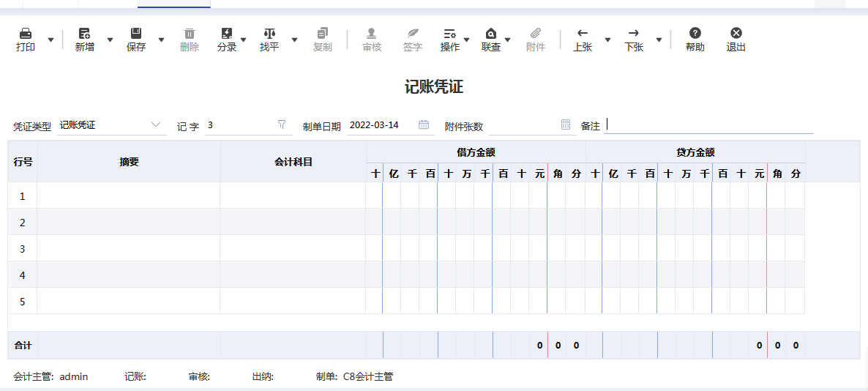868x391 pixels.
Task: Click the Print (打印) icon
Action: [x=26, y=34]
